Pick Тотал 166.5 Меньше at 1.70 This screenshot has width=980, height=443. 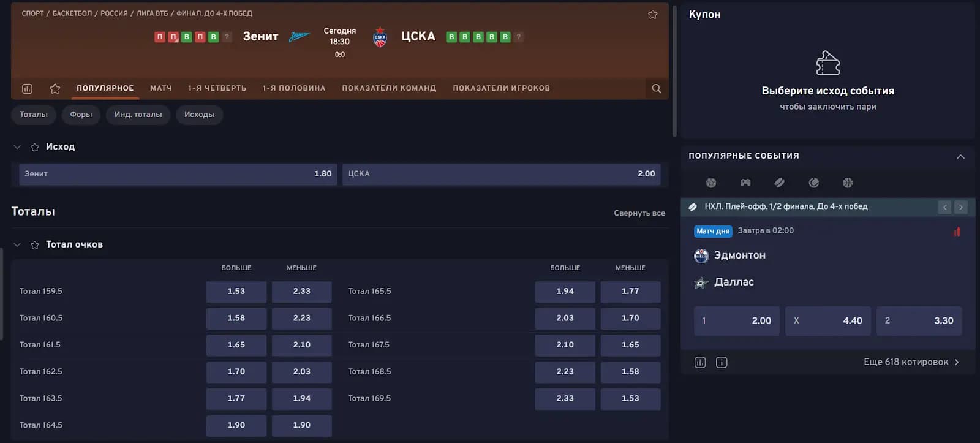pos(630,319)
